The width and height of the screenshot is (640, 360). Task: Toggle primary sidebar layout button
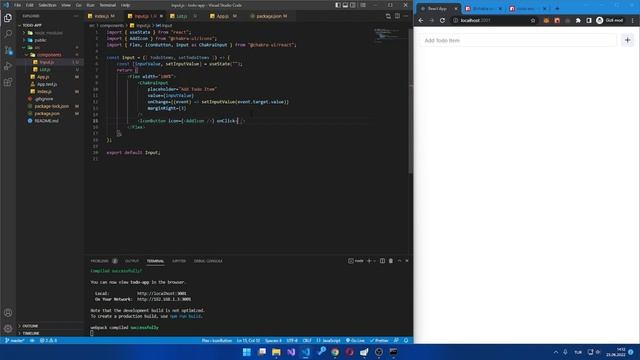point(338,5)
